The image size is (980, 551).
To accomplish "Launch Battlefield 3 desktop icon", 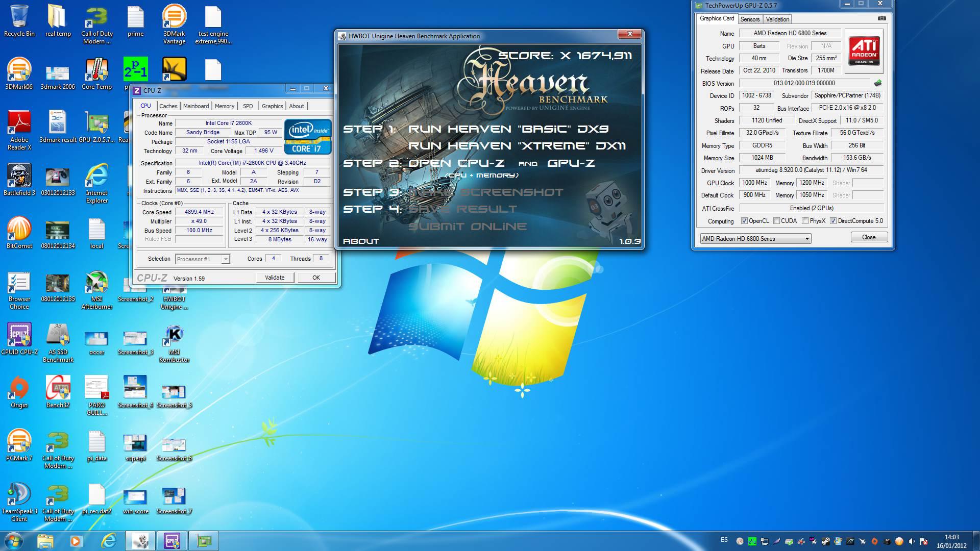I will coord(19,180).
